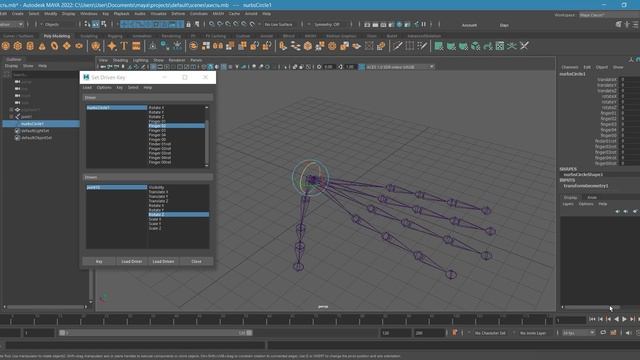Open the Windows menu
Image resolution: width=640 pixels, height=360 pixels.
(x=89, y=14)
